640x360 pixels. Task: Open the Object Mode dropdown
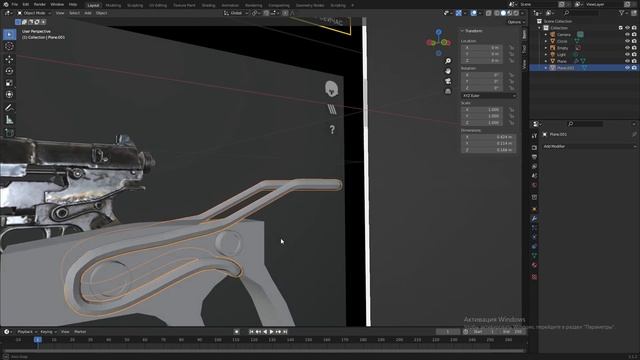pyautogui.click(x=34, y=13)
